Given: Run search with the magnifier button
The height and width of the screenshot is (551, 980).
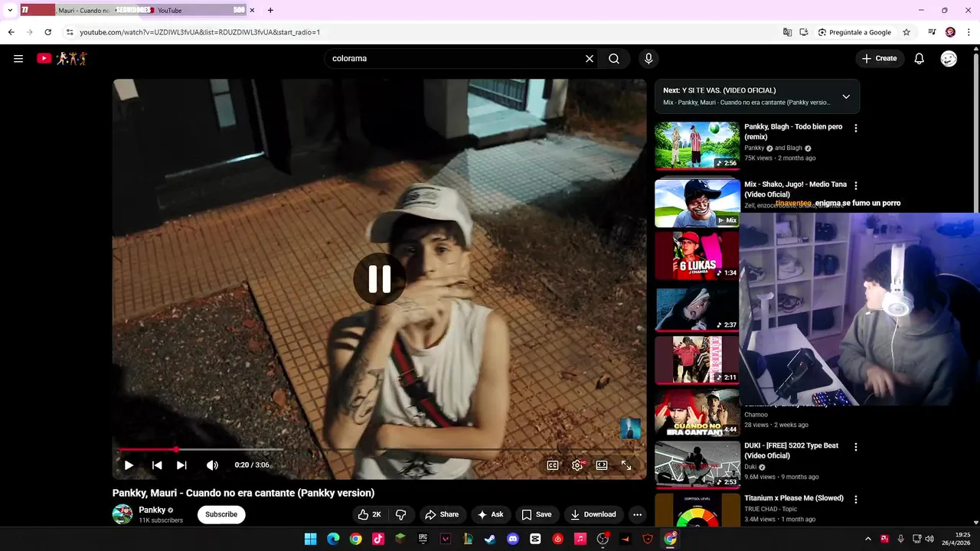Looking at the screenshot, I should [x=614, y=58].
